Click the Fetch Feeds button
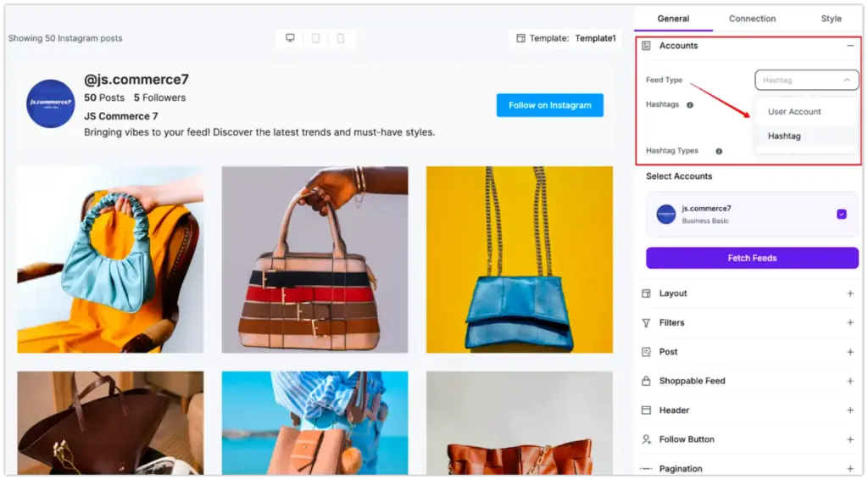 click(x=752, y=258)
